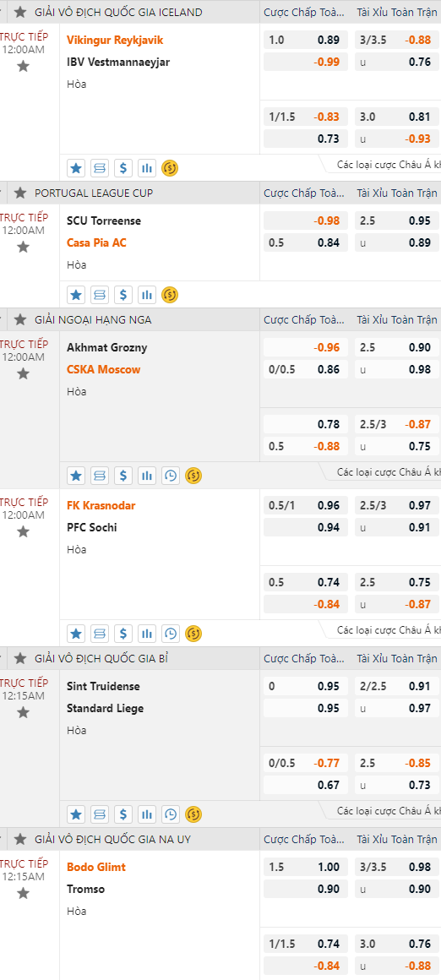Viewport: 441px width, 980px height.
Task: Select Tài Xỉu Toàn Trận header in Na Uy league
Action: [x=397, y=840]
